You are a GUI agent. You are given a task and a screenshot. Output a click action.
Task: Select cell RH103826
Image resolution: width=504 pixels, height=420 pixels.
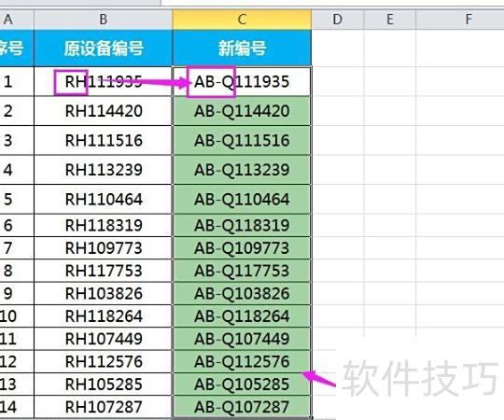coord(104,293)
